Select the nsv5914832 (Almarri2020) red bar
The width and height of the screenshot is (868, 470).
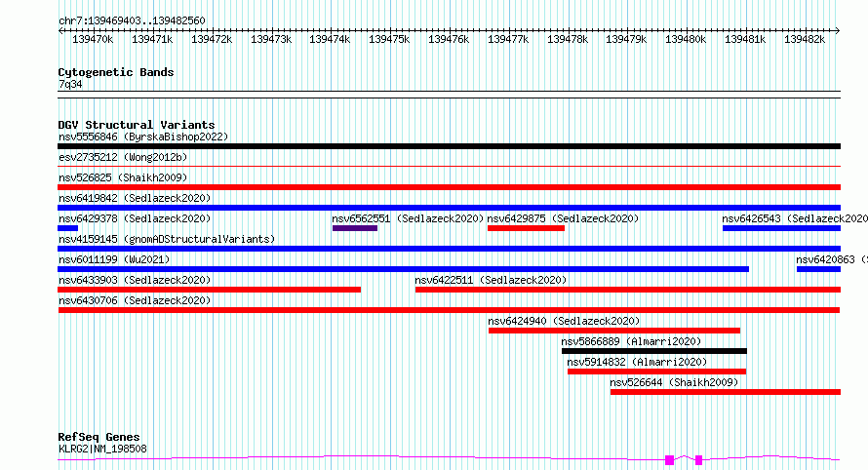tap(656, 372)
